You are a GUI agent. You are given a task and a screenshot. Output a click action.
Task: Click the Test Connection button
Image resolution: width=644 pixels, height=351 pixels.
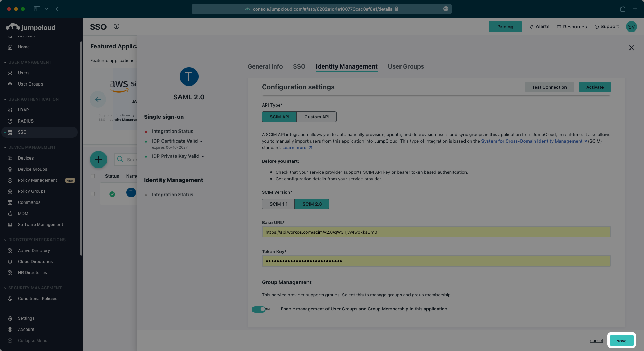tap(549, 87)
